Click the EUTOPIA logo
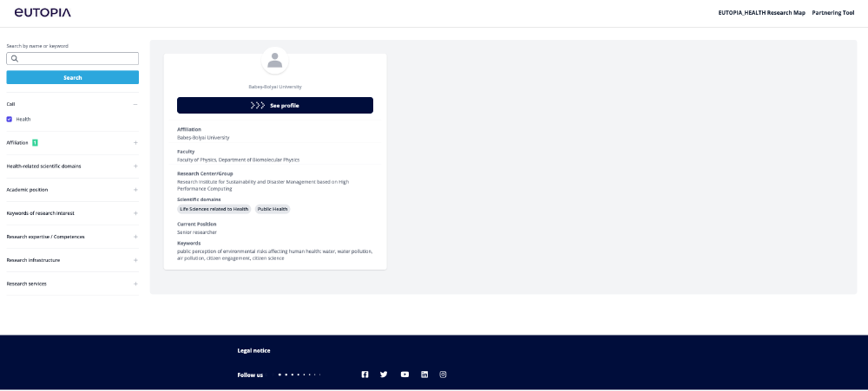 [x=43, y=13]
